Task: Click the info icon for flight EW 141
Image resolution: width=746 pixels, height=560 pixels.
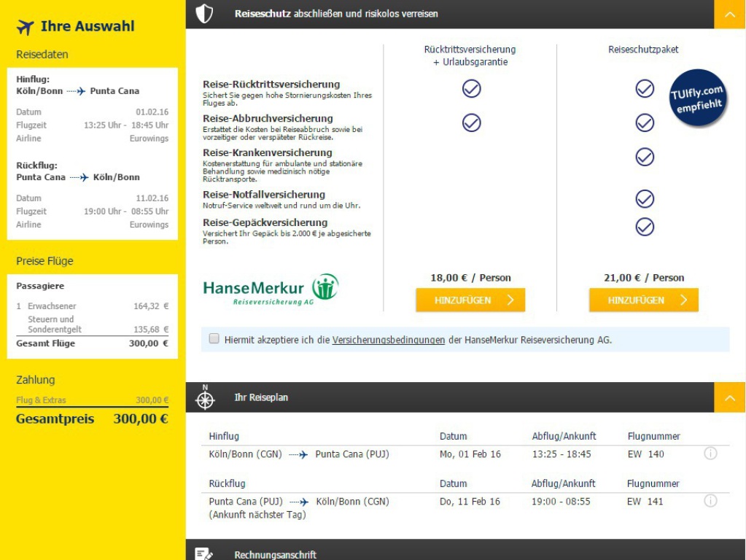Action: pos(710,501)
